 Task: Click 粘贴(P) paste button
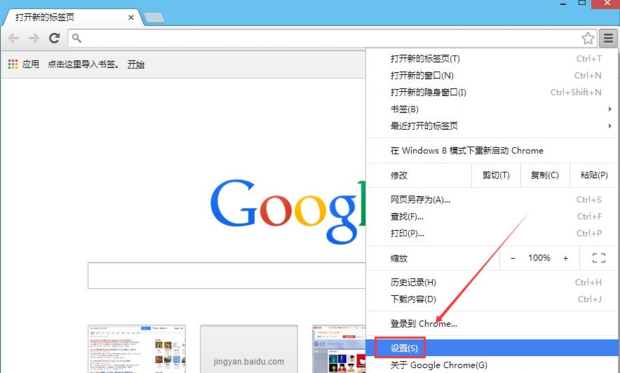[594, 175]
